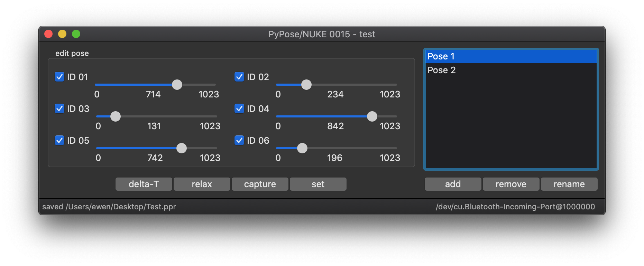The image size is (644, 266).
Task: Click the ID 02 slider knob at 234
Action: pos(306,85)
